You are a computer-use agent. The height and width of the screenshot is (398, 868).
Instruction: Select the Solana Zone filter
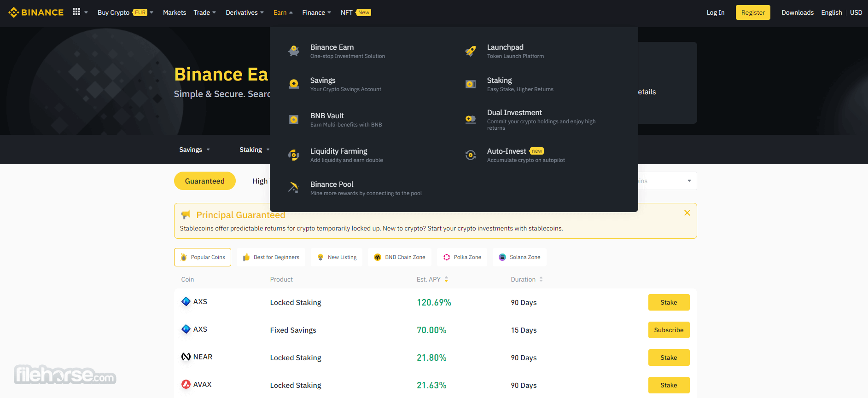(x=519, y=257)
